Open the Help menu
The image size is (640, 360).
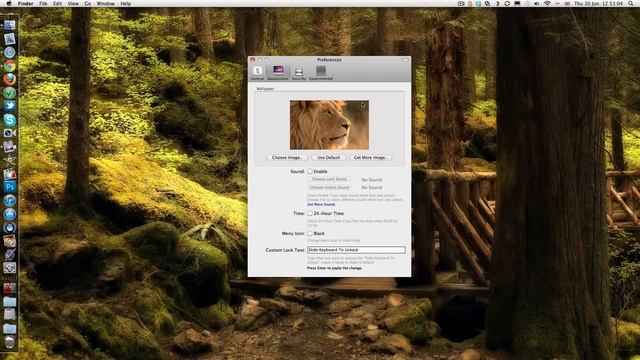(x=126, y=3)
